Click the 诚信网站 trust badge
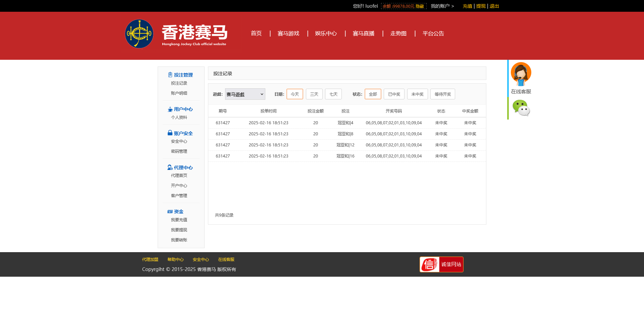The height and width of the screenshot is (318, 644). click(x=441, y=264)
